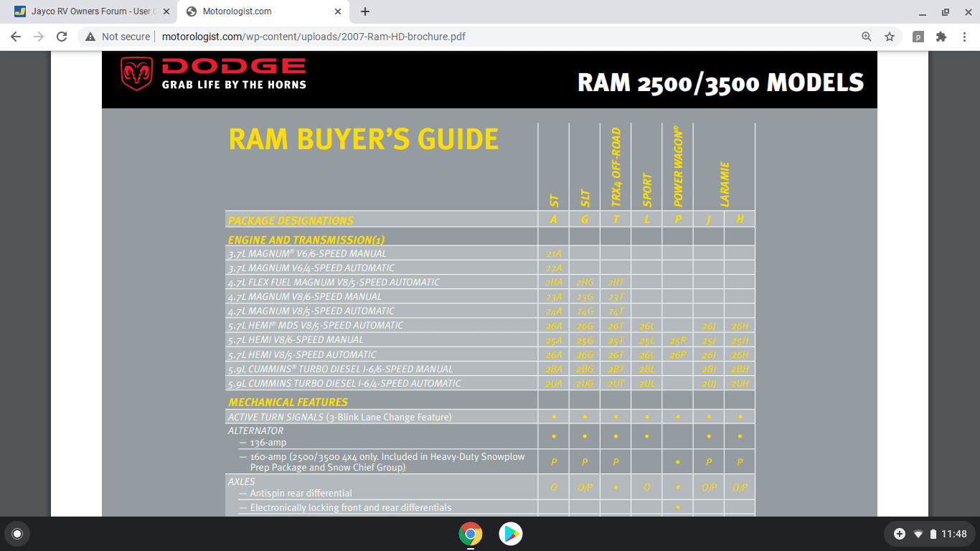Open the launcher circle button
The width and height of the screenshot is (980, 551).
[x=17, y=534]
